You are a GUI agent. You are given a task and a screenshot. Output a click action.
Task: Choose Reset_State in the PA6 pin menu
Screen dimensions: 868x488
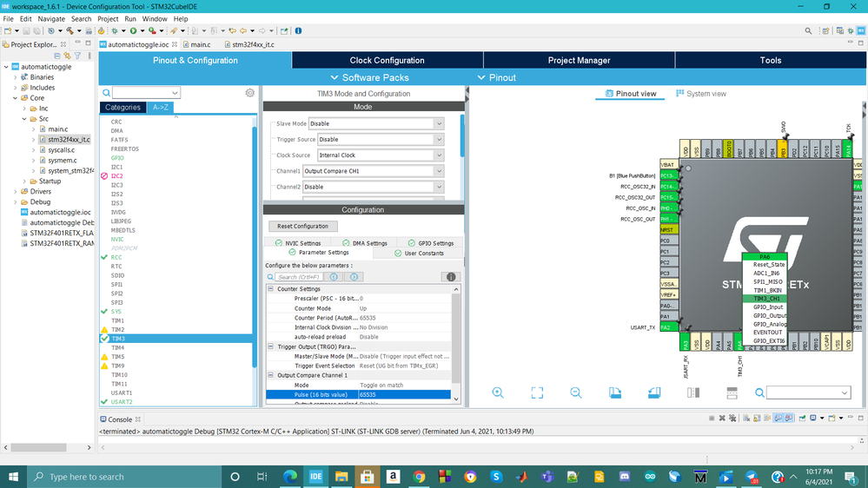pos(768,265)
